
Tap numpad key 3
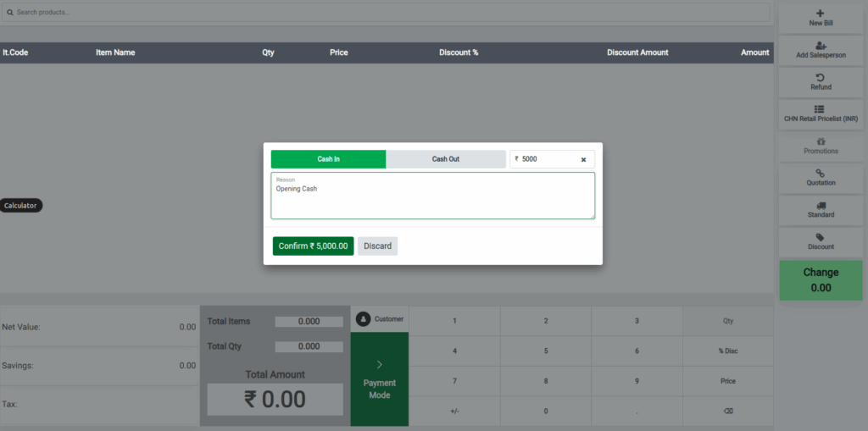[x=637, y=321]
